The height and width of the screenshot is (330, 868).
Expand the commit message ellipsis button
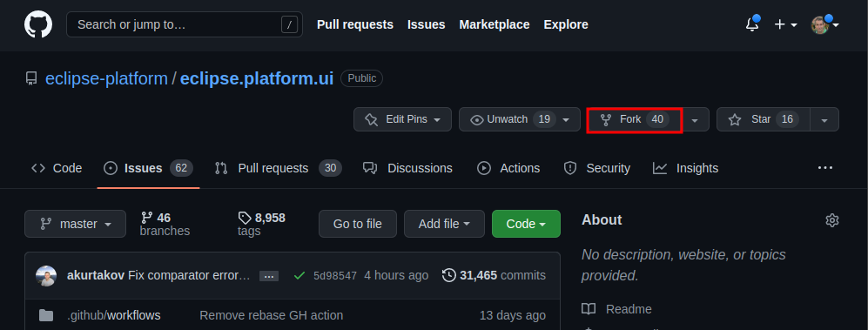pyautogui.click(x=268, y=276)
